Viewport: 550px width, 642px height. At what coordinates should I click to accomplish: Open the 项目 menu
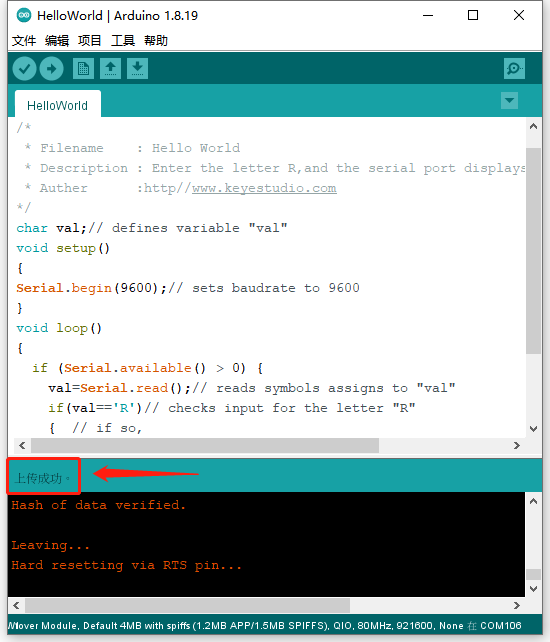pyautogui.click(x=90, y=41)
